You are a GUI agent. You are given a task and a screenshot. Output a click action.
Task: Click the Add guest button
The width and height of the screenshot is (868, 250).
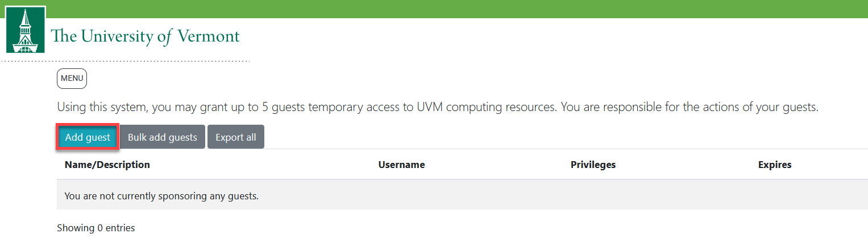coord(88,137)
